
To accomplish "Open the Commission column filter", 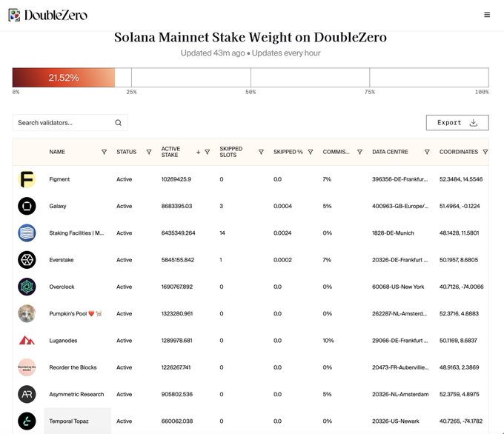I will click(359, 152).
